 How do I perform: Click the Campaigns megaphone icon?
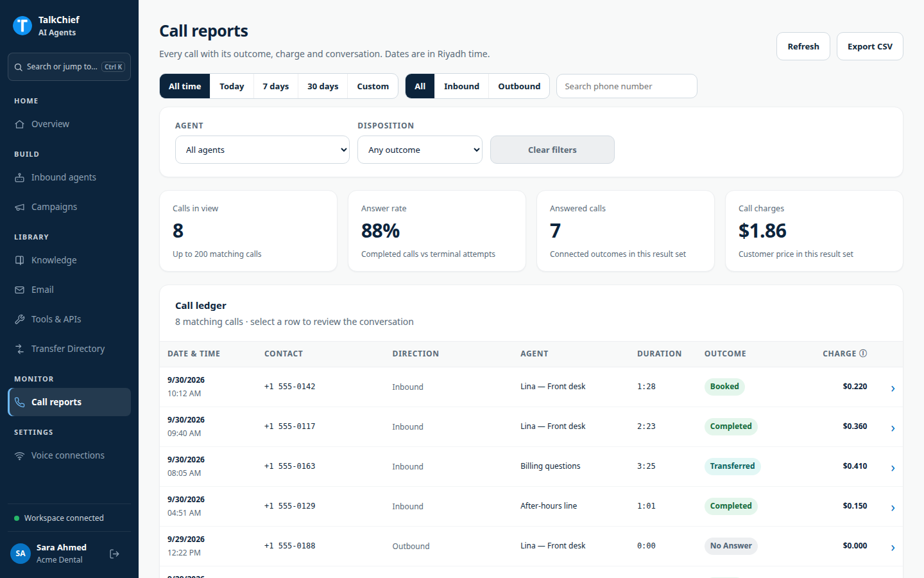click(x=20, y=207)
